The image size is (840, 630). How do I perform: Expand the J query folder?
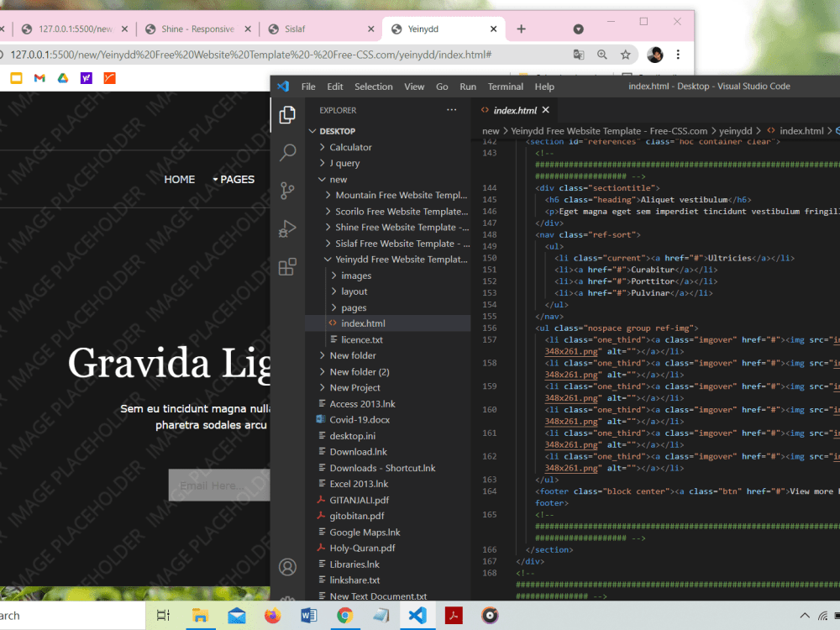[322, 163]
